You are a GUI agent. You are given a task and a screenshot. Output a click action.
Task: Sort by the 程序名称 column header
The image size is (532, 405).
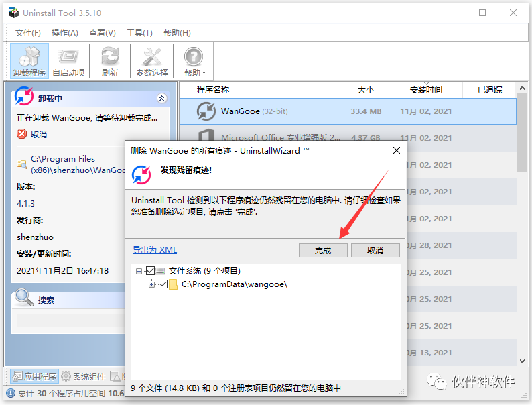coord(261,90)
